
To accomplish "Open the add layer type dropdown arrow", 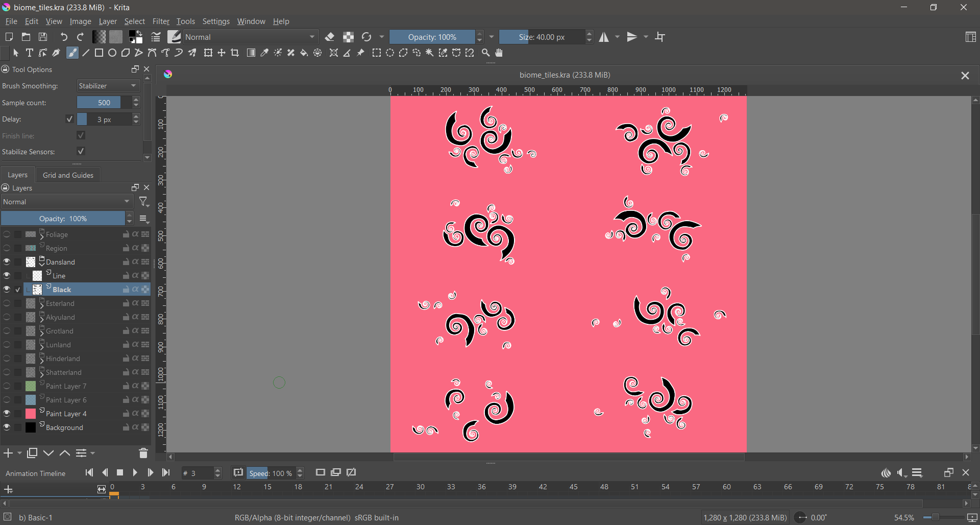I will pos(19,453).
